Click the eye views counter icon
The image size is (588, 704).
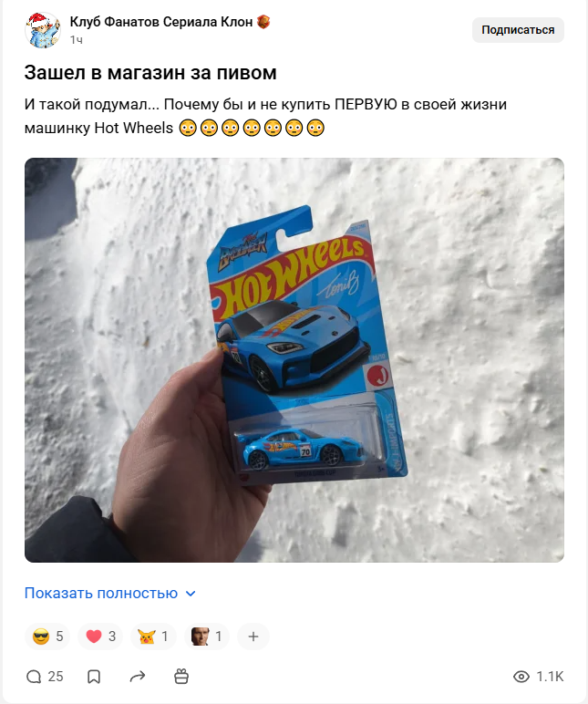tap(521, 677)
